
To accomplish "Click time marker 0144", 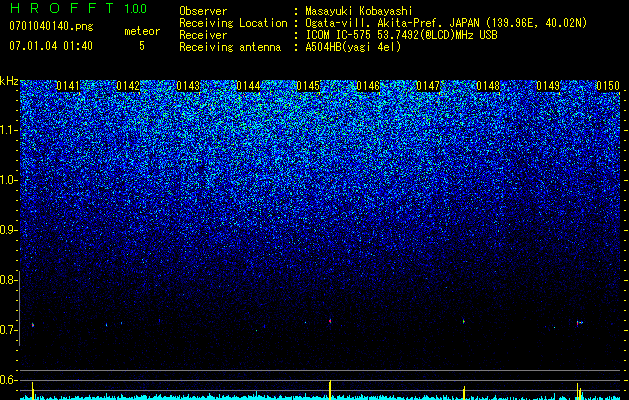I will click(248, 86).
